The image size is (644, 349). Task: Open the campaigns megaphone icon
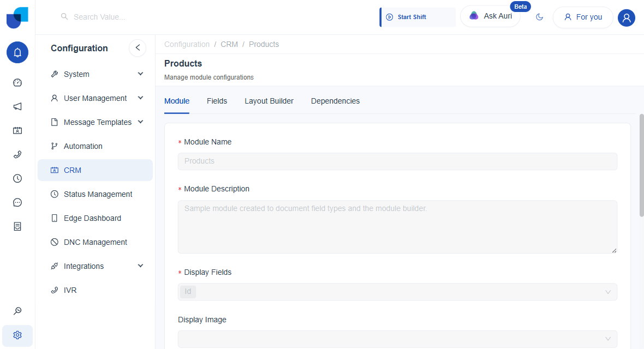[17, 107]
